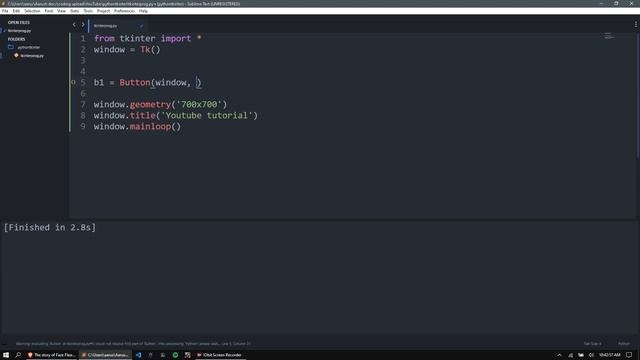Change Tab Size setting in status bar

click(x=592, y=344)
